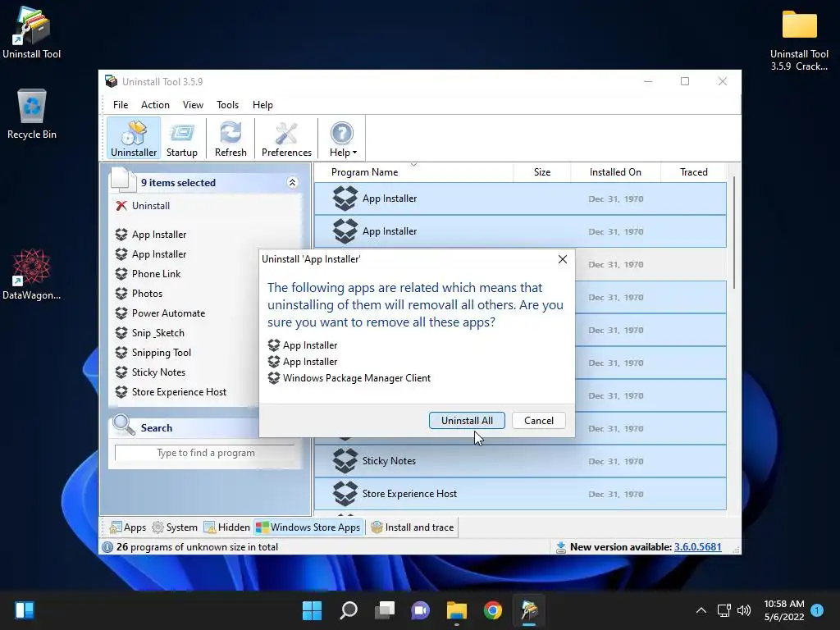
Task: Launch Google Chrome from the taskbar
Action: pos(493,610)
